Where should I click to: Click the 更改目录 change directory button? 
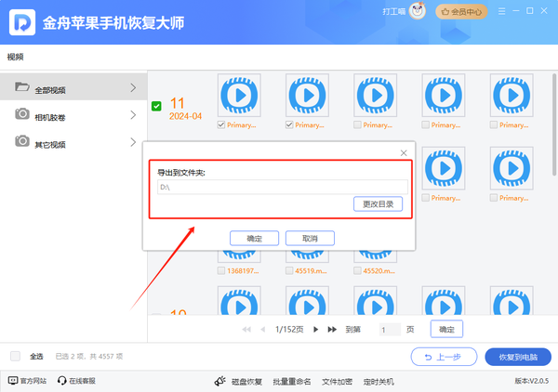pyautogui.click(x=378, y=204)
